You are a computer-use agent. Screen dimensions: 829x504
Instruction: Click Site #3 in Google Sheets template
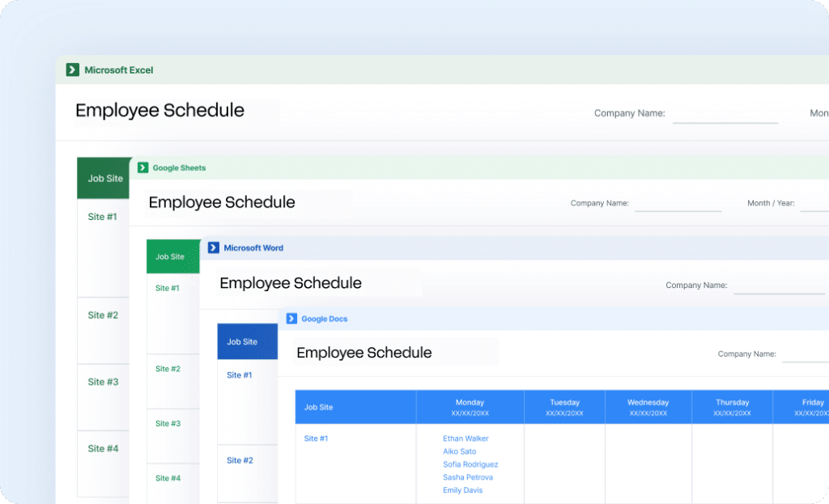pos(168,423)
